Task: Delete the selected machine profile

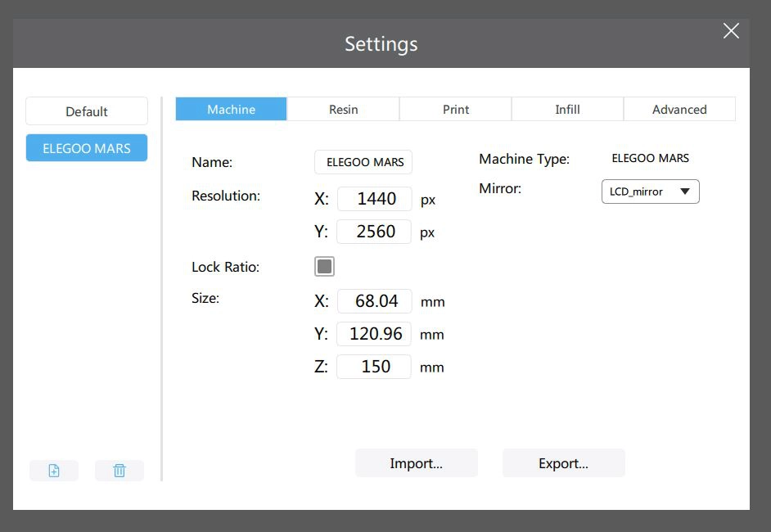Action: (x=119, y=471)
